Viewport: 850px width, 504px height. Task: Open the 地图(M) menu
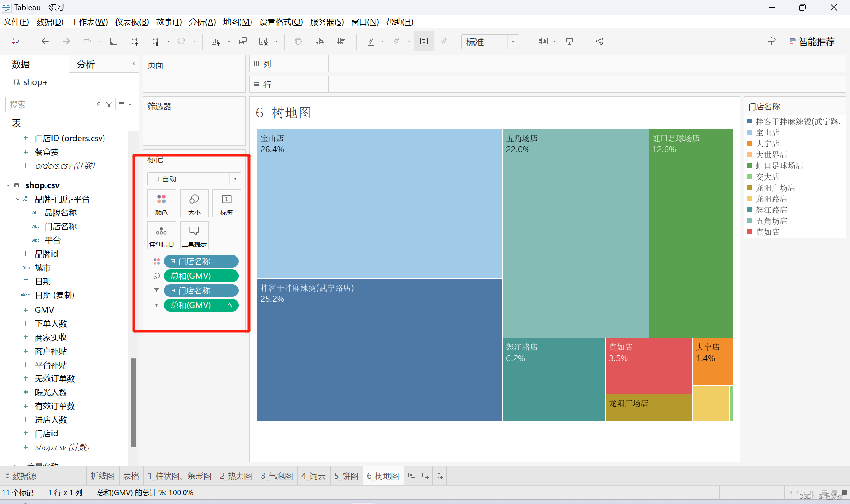237,22
